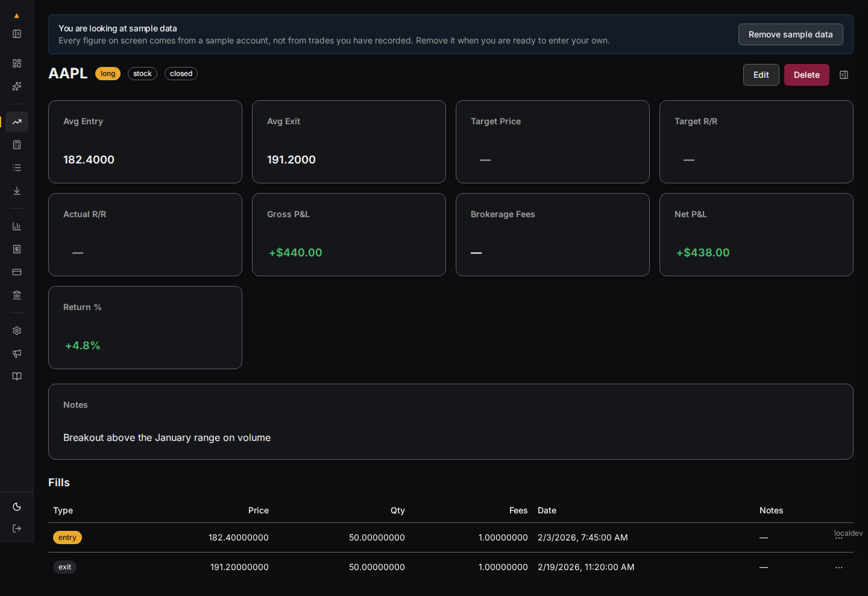Click the Gross P&L value +$440.00

[x=295, y=253]
